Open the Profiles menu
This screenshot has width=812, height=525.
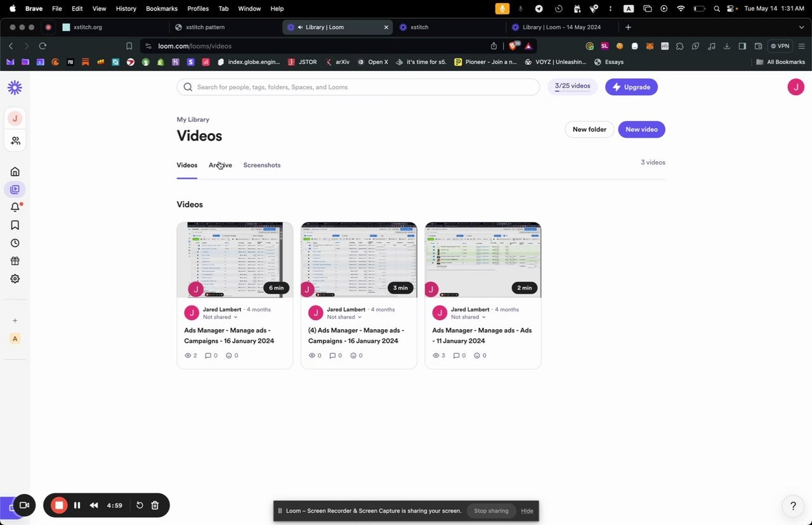click(198, 8)
